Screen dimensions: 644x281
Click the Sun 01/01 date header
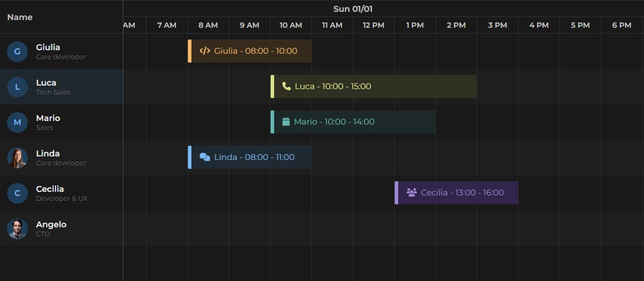[353, 9]
